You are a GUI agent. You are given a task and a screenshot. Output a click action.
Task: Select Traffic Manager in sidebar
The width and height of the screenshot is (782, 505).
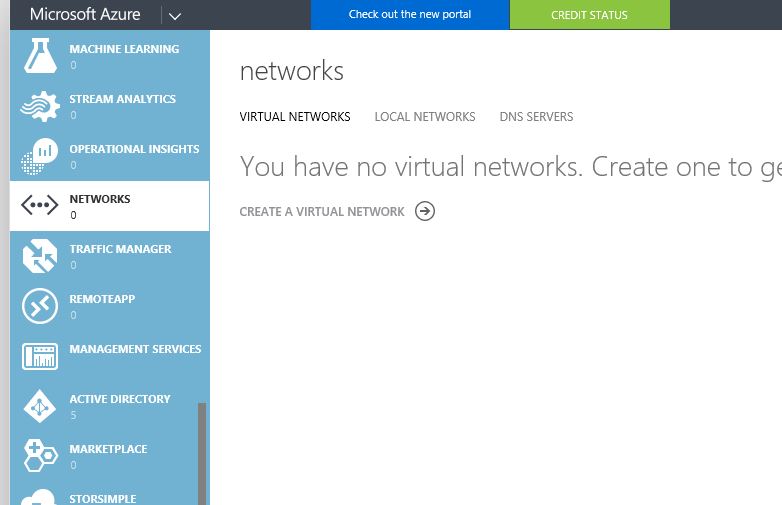(120, 249)
